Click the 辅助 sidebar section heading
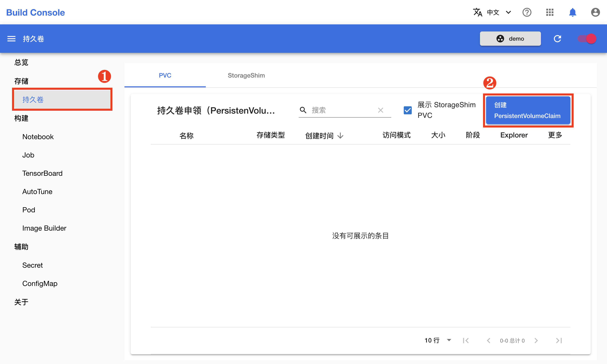Screen dimensions: 607x364 pyautogui.click(x=21, y=247)
